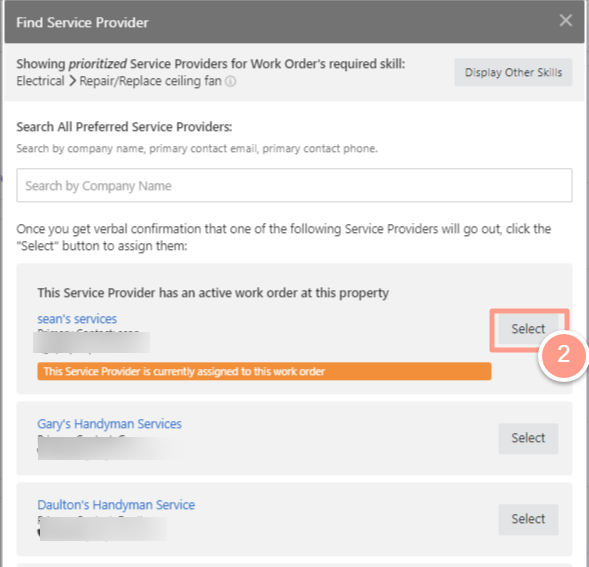Open Gary's Handyman Services link
This screenshot has width=589, height=567.
109,424
